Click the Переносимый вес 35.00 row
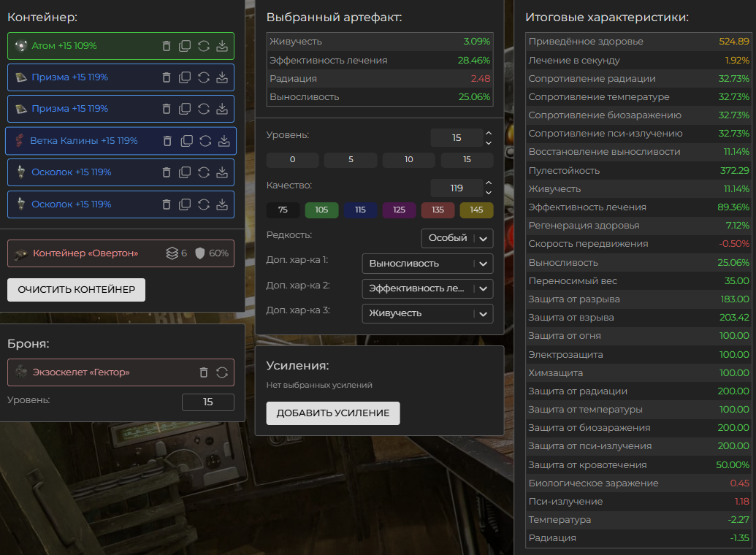 click(x=639, y=281)
